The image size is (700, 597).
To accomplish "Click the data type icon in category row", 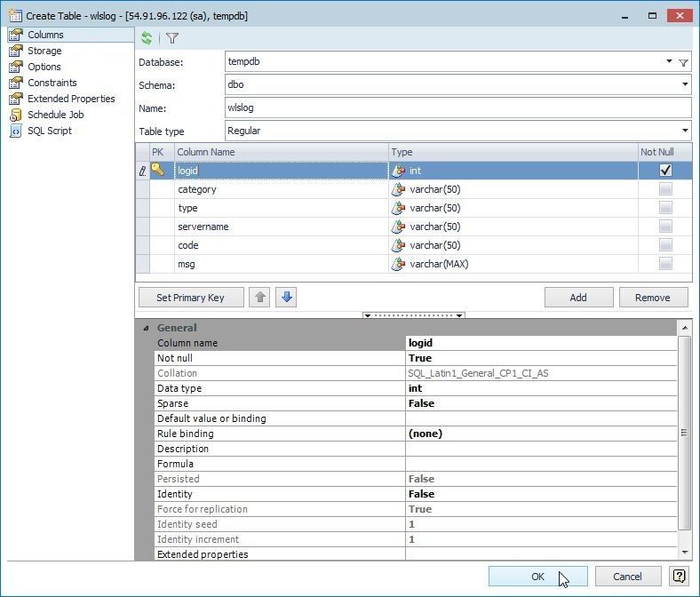I will [398, 189].
